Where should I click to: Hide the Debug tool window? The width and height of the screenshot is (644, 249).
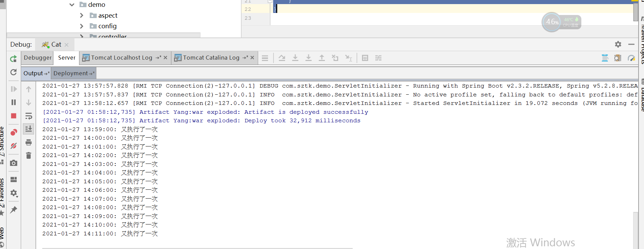coord(631,44)
